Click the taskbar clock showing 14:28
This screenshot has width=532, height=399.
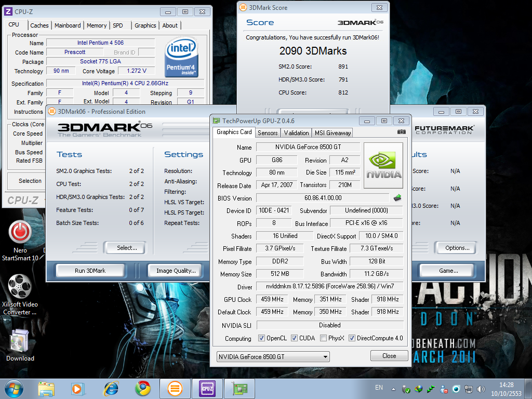coord(506,389)
